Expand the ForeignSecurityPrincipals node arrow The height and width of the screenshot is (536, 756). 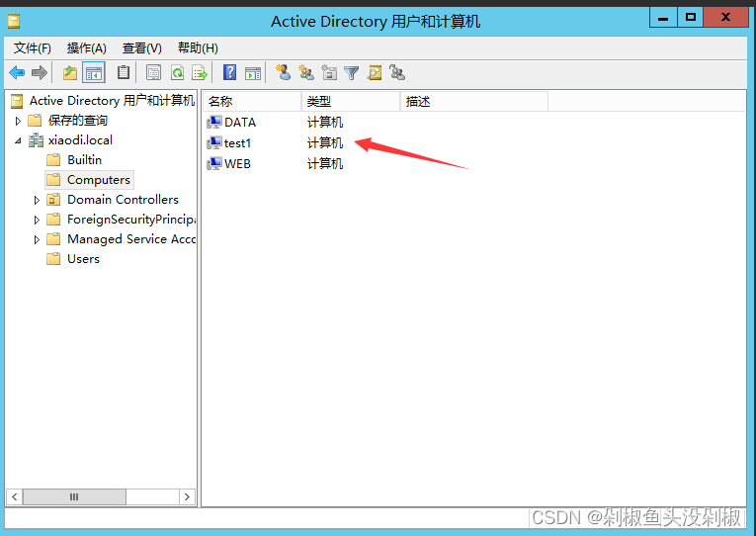coord(37,220)
